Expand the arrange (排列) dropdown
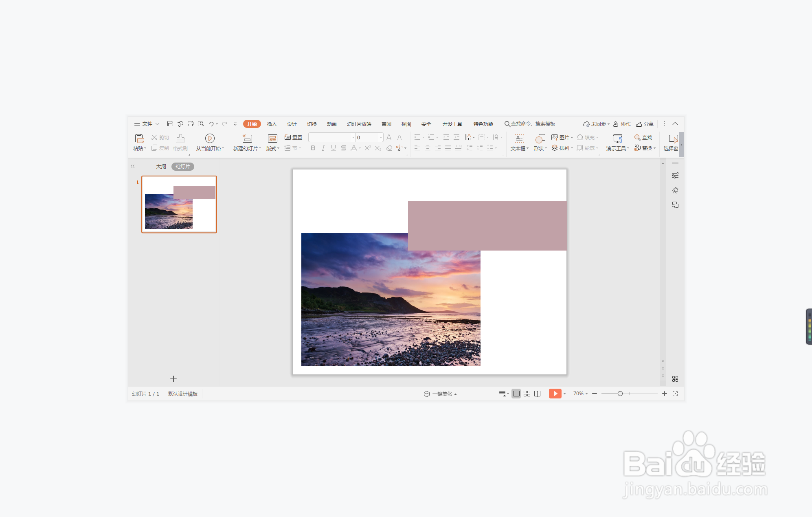812x517 pixels. pos(572,148)
